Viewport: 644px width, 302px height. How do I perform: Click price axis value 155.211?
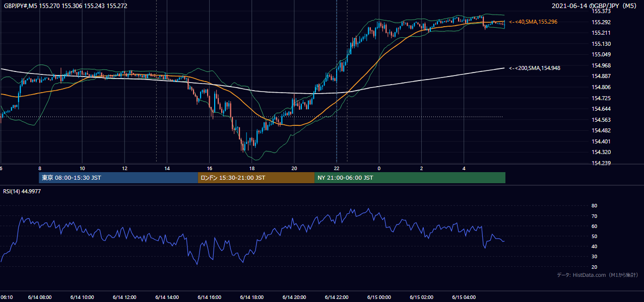pos(601,33)
